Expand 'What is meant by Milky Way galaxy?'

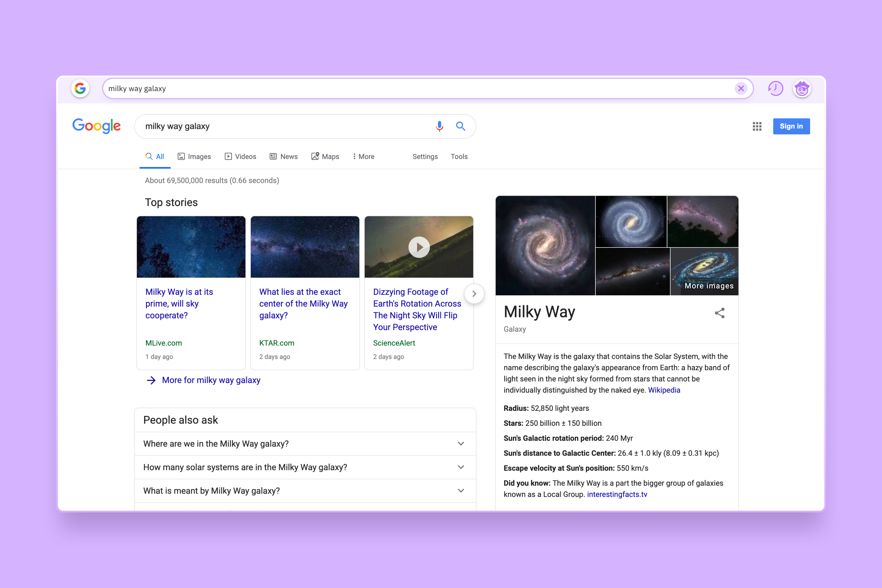461,491
